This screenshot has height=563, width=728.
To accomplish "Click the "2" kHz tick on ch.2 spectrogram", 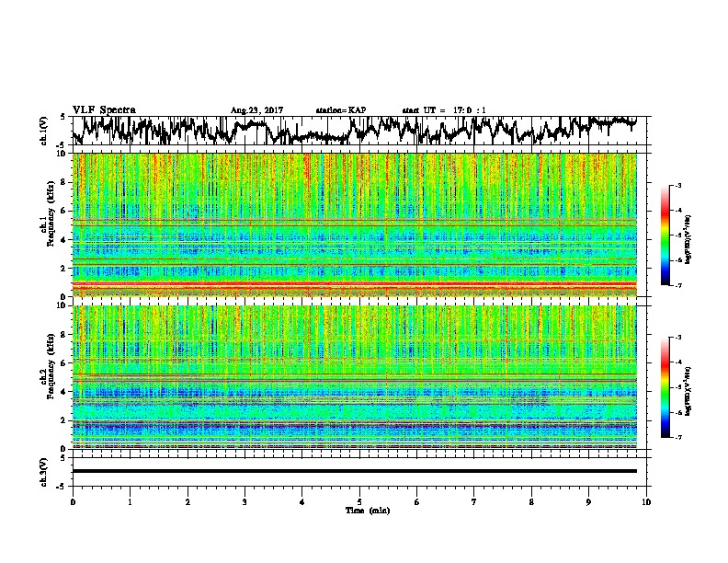I will (x=64, y=420).
